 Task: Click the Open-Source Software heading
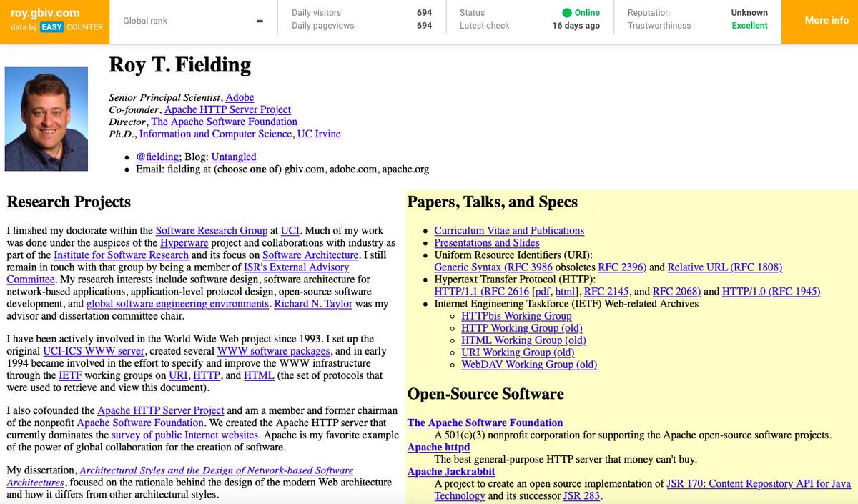coord(485,394)
